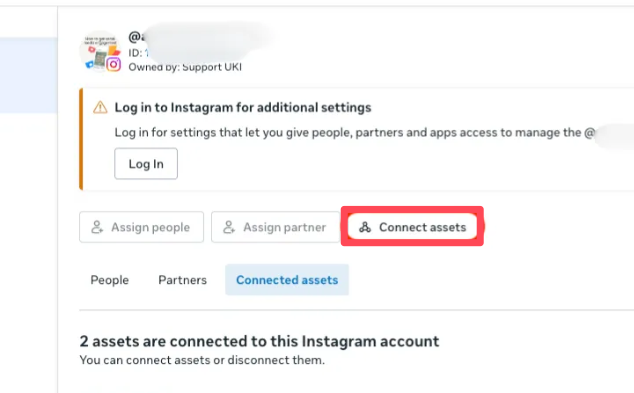Image resolution: width=634 pixels, height=393 pixels.
Task: Click the connect or disconnect assets subtext
Action: [202, 360]
